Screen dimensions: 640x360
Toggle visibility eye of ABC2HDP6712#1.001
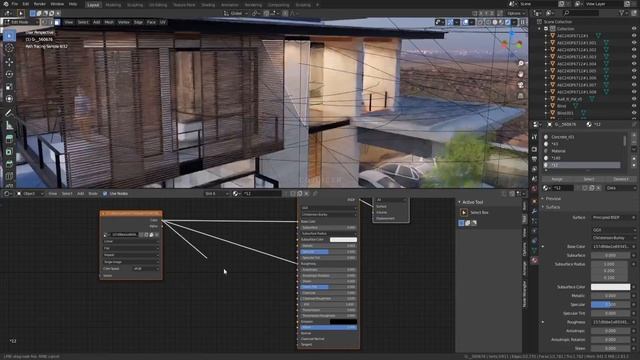point(634,42)
